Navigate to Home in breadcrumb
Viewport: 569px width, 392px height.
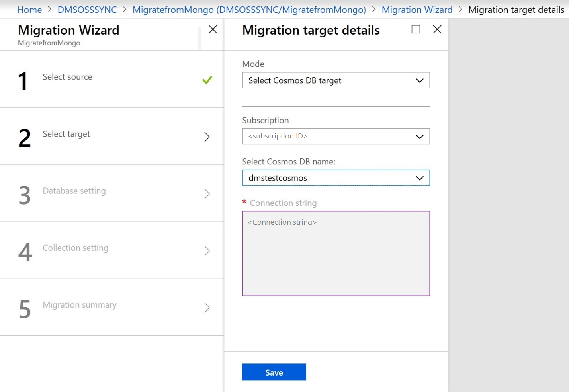[x=29, y=10]
